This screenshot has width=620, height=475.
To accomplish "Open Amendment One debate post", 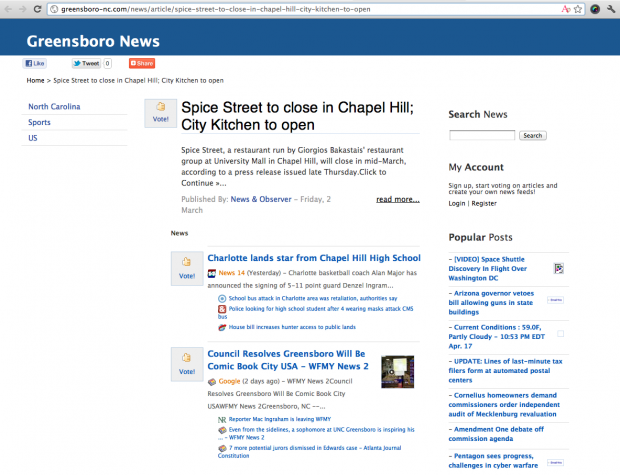I will pos(496,434).
